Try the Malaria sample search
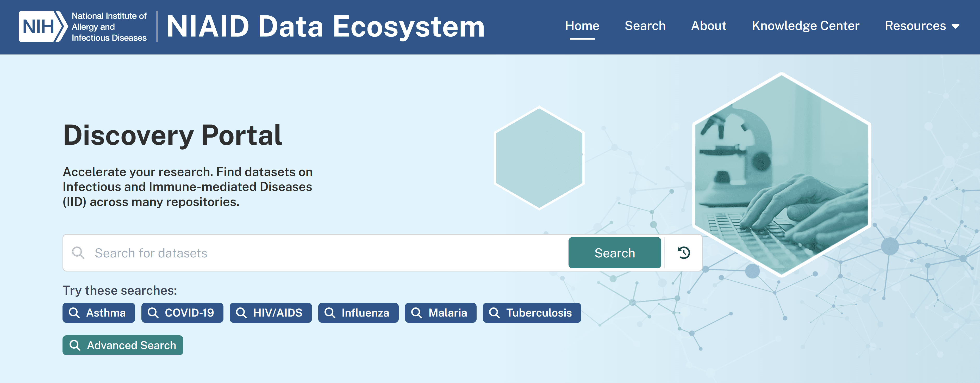The width and height of the screenshot is (980, 383). [441, 313]
